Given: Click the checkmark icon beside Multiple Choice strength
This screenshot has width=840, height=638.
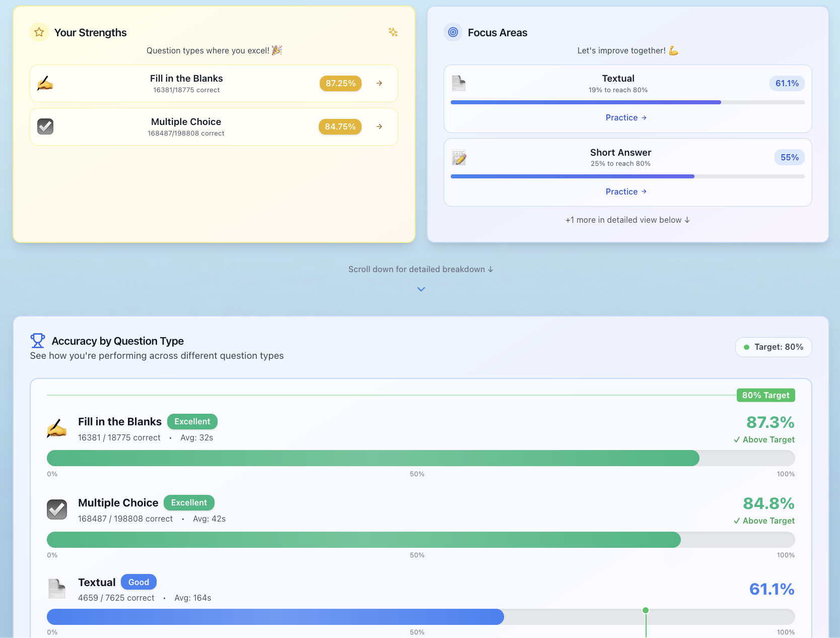Looking at the screenshot, I should pyautogui.click(x=45, y=126).
